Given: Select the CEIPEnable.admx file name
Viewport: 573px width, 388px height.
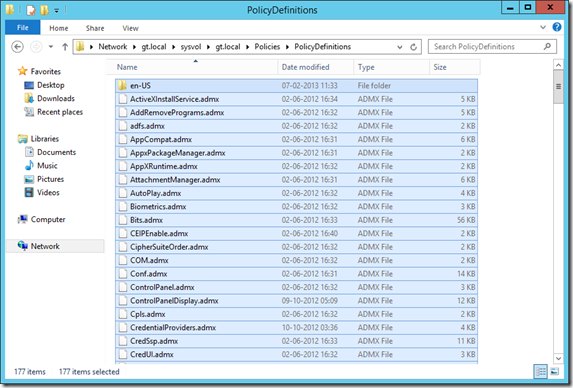Looking at the screenshot, I should click(x=159, y=233).
